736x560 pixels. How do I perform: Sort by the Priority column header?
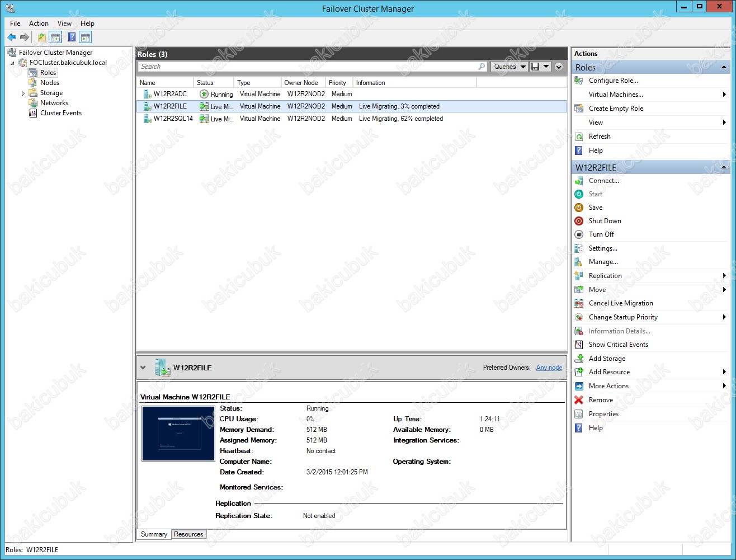point(339,83)
